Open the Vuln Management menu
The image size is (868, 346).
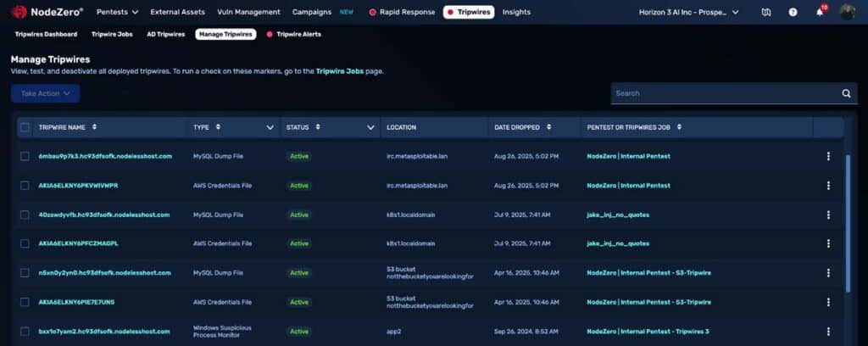tap(250, 13)
